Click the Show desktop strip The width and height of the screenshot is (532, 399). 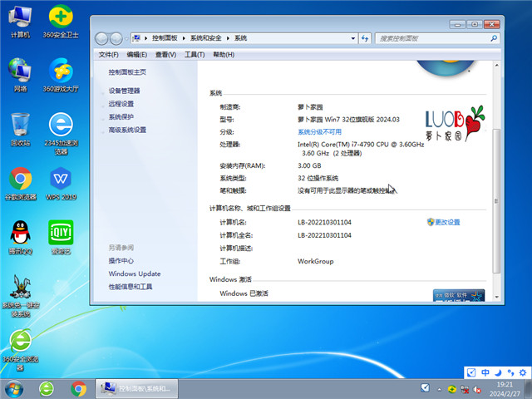528,389
